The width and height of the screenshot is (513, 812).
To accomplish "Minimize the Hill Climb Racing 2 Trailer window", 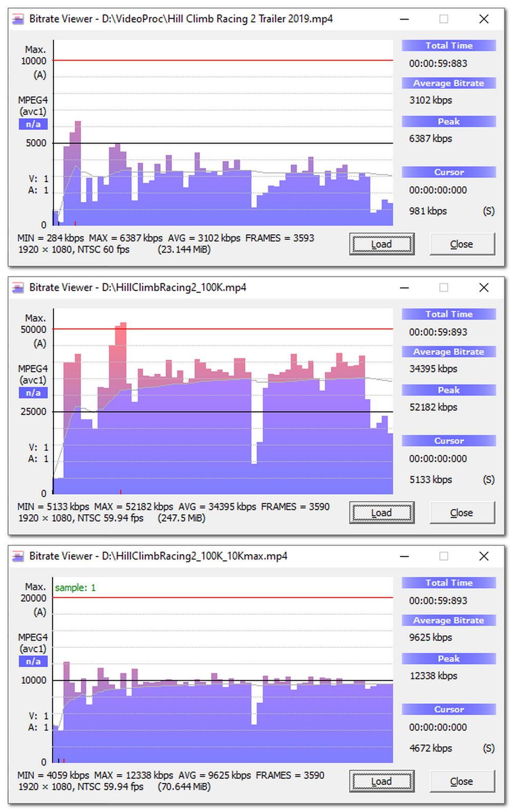I will (x=405, y=19).
